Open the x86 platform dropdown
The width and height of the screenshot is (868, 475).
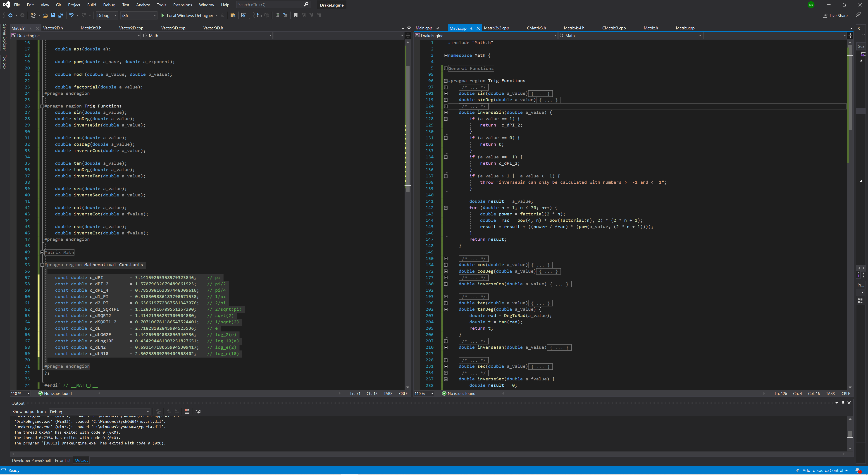[x=138, y=15]
